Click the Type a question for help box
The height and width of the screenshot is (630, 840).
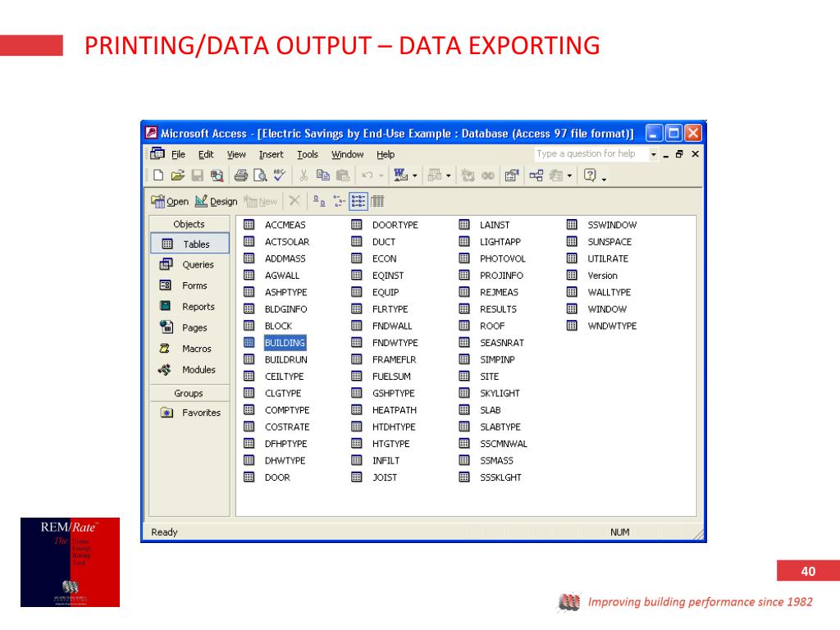coord(591,153)
